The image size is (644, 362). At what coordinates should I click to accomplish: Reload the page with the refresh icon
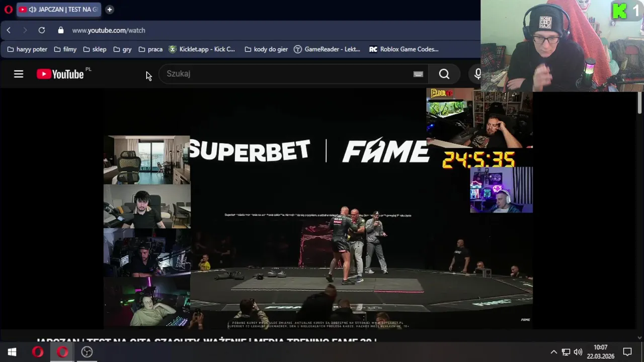pyautogui.click(x=42, y=30)
